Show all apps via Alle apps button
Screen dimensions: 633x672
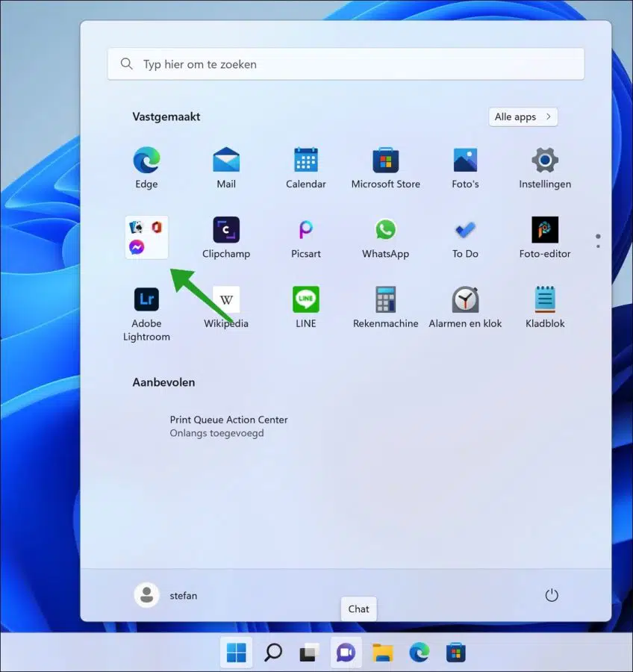click(x=523, y=117)
